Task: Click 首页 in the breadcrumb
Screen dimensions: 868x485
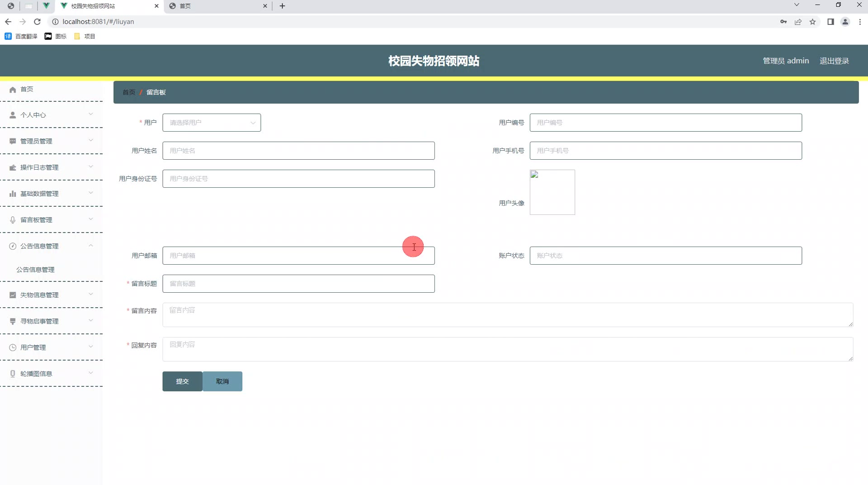Action: [129, 92]
